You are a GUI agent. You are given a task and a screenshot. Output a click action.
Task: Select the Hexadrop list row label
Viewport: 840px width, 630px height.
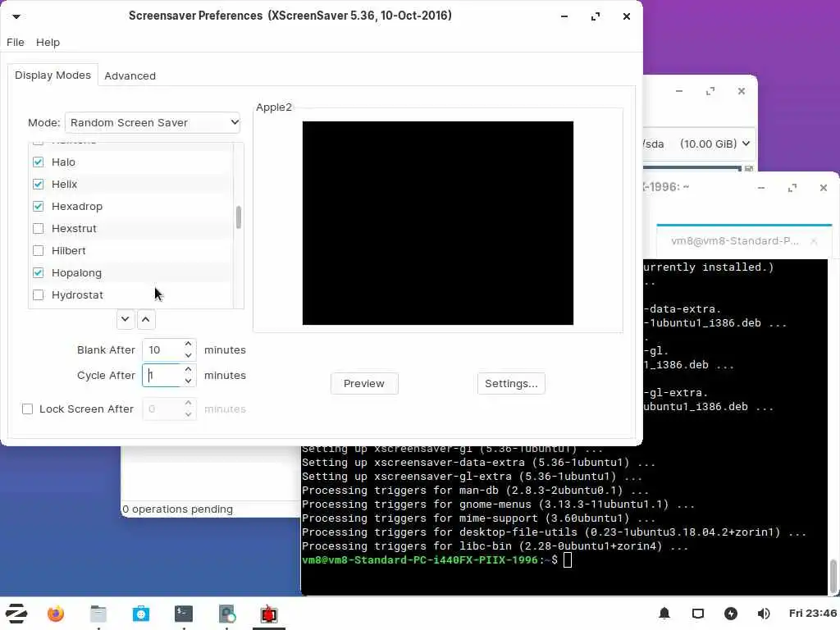pos(77,206)
